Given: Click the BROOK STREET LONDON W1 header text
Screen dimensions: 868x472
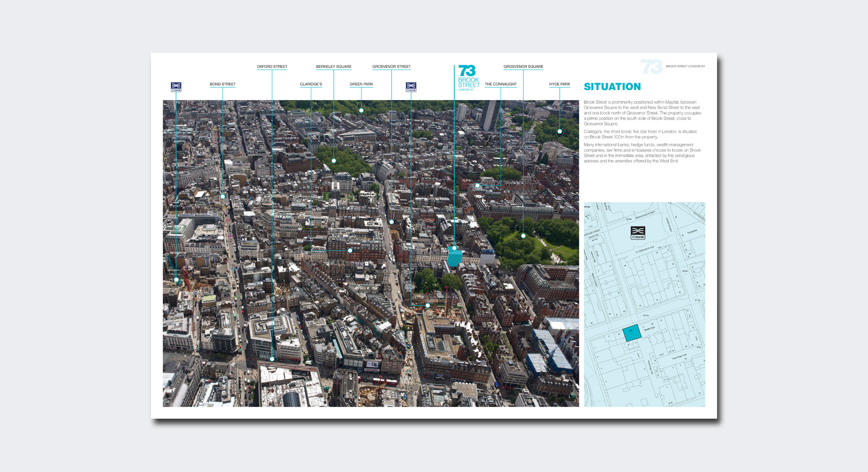Looking at the screenshot, I should [685, 66].
